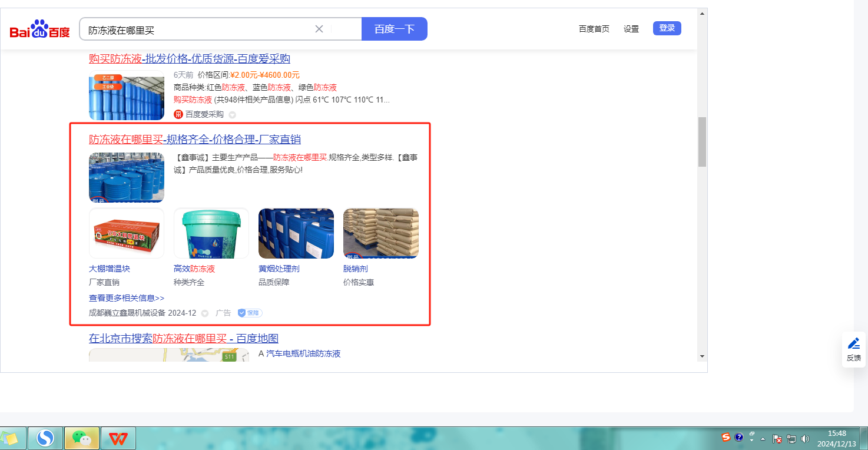Click the 厂家直销 caption under 大棚增温块
The width and height of the screenshot is (868, 450).
(104, 283)
